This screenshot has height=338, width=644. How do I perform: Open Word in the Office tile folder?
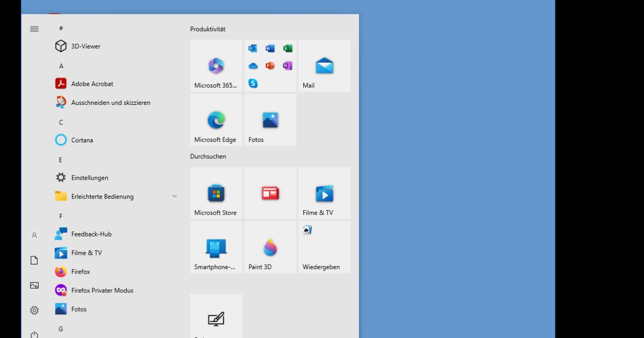(x=270, y=48)
